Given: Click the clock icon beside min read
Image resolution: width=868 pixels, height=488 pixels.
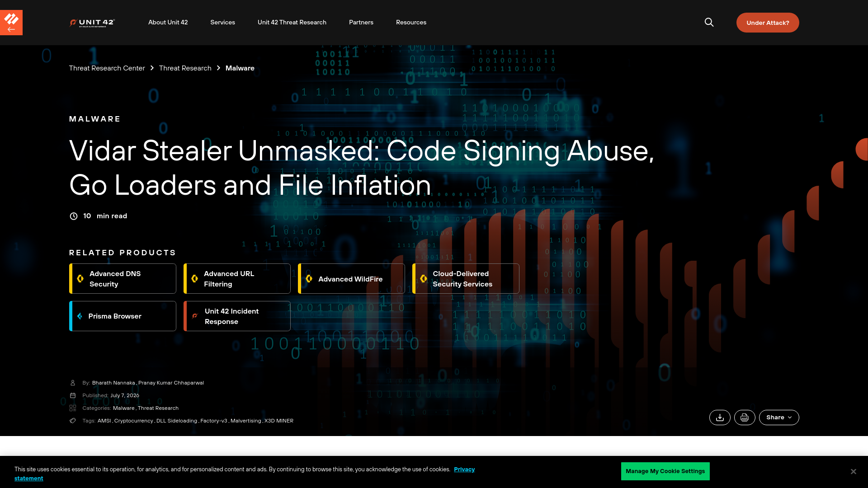Looking at the screenshot, I should [74, 216].
